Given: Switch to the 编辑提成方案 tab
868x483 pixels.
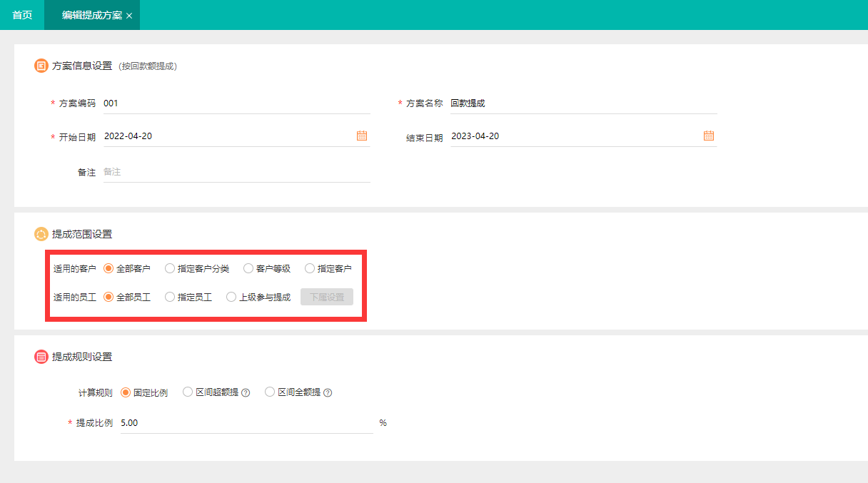Looking at the screenshot, I should tap(91, 15).
